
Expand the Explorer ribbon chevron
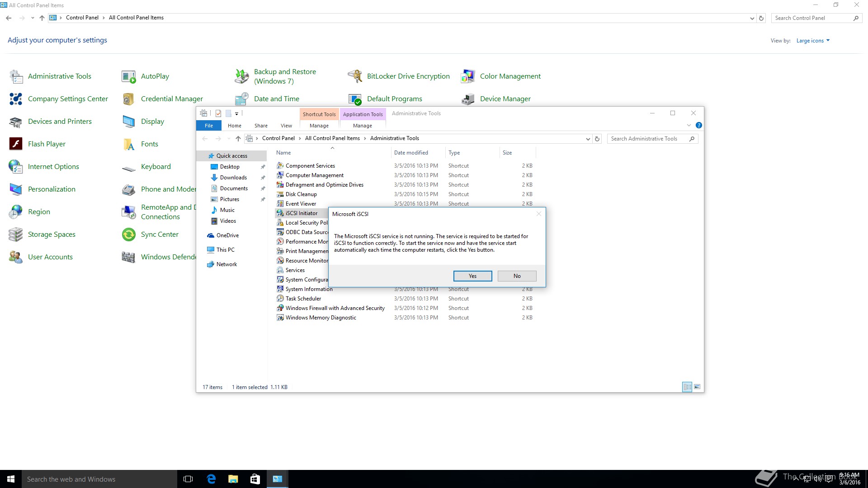[x=689, y=125]
